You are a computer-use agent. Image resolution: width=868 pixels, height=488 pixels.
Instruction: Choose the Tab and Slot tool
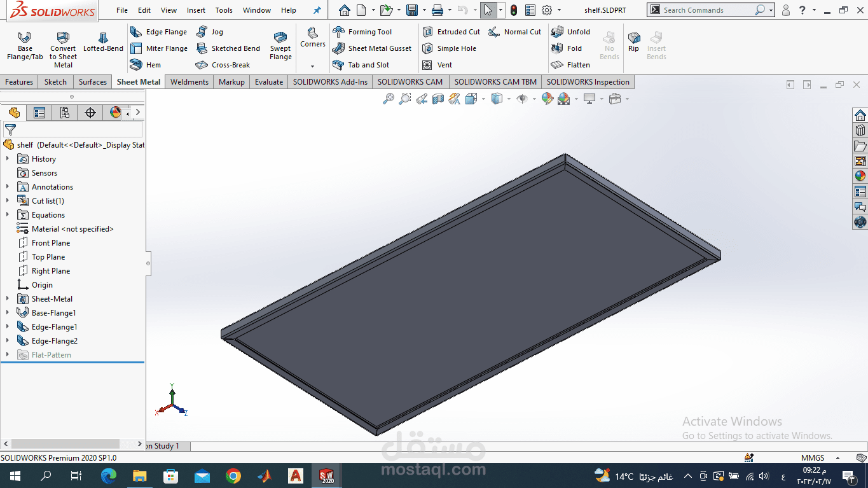[361, 65]
